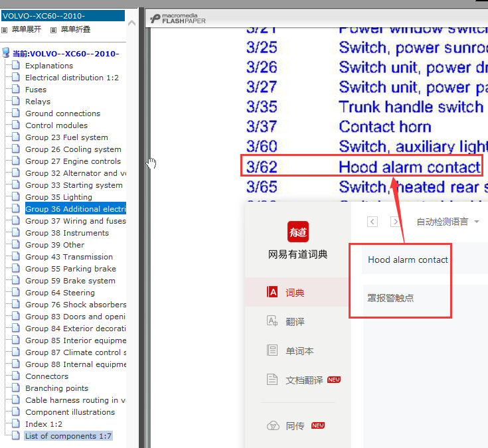Open List of components 1:7

(x=68, y=436)
